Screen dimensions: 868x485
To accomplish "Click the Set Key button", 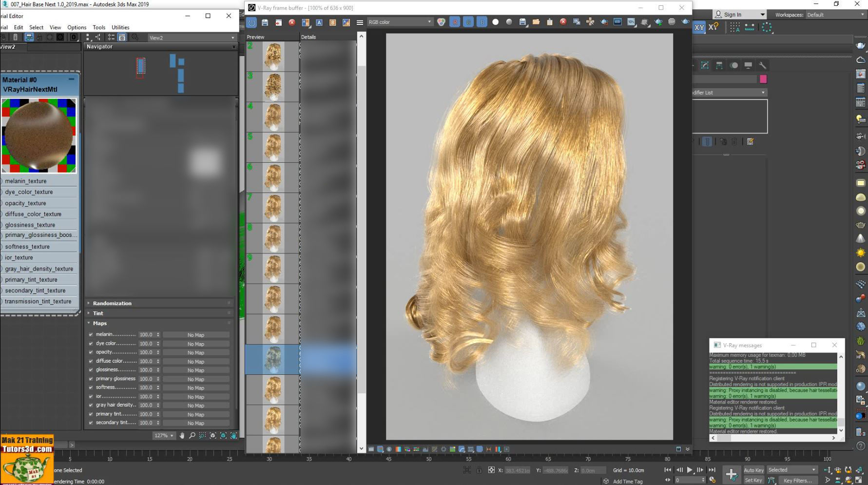I will click(753, 480).
